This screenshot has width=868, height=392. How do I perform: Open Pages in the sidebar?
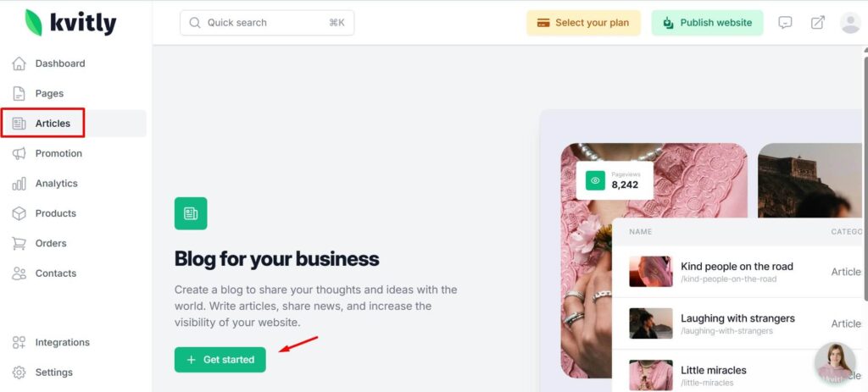tap(49, 93)
